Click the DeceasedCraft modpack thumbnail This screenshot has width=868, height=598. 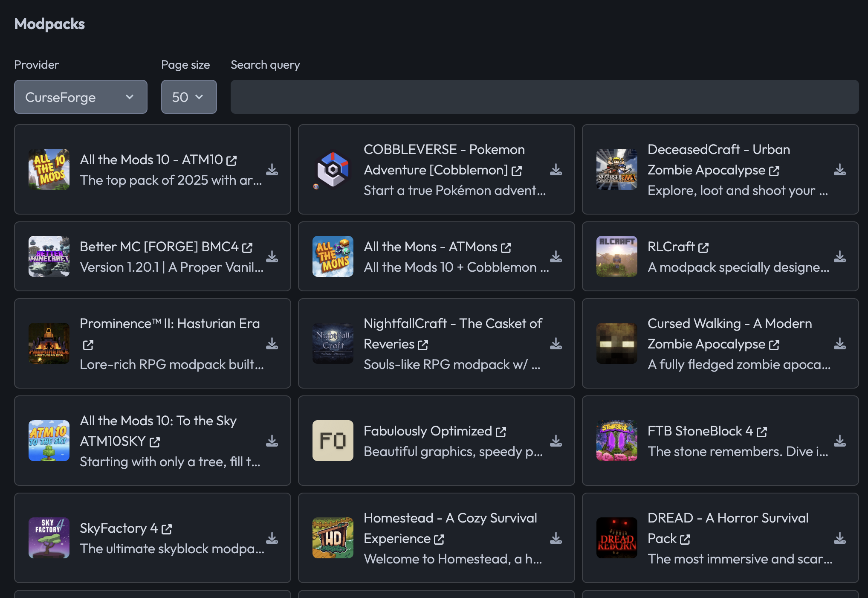click(616, 169)
